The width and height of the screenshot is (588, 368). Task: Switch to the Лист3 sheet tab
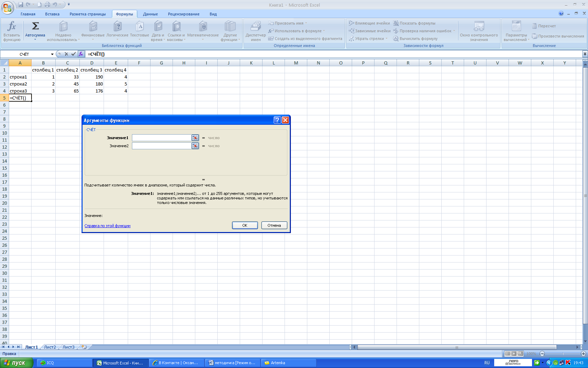pos(69,347)
